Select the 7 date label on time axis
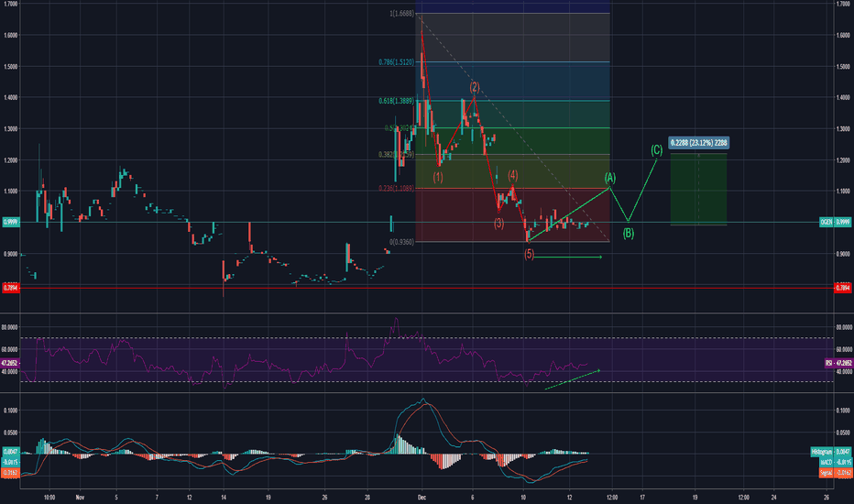Screen dimensions: 854x504 tap(157, 498)
